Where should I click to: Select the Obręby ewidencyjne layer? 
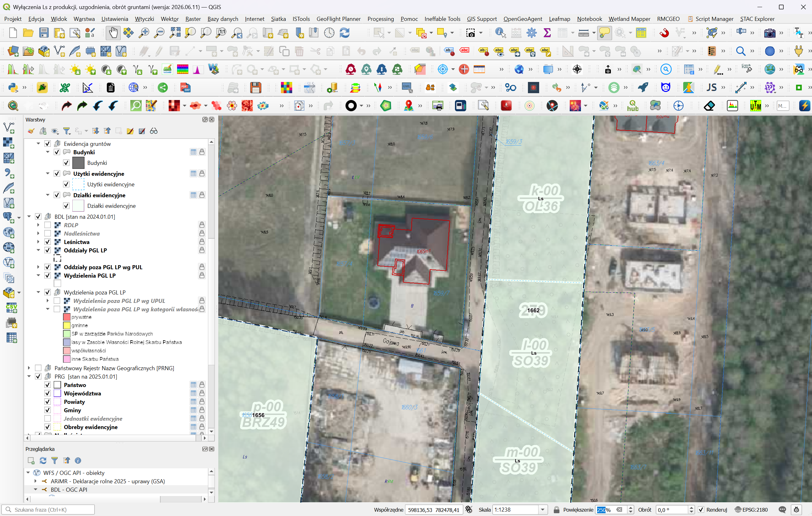[91, 427]
